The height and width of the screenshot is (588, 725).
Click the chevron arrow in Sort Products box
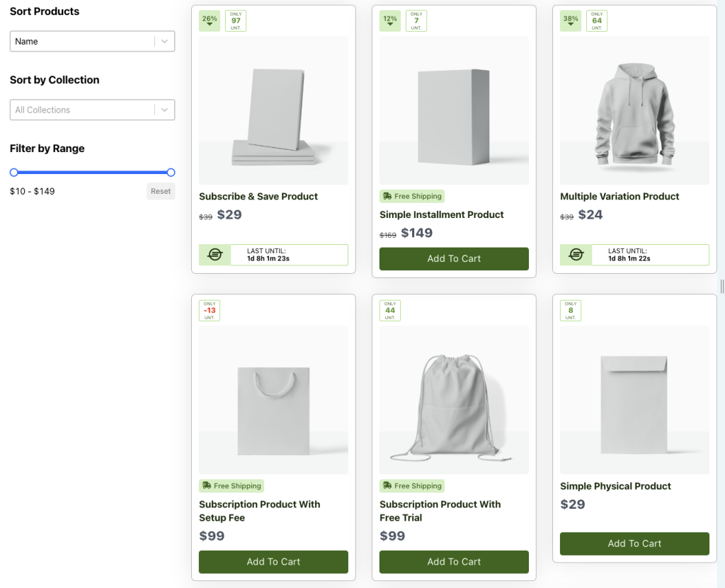(x=164, y=41)
